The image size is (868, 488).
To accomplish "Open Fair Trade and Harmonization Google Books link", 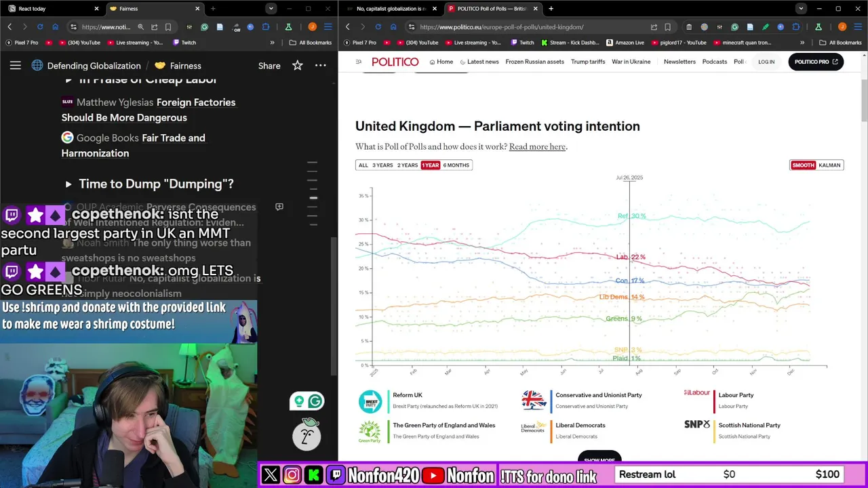I will [134, 145].
